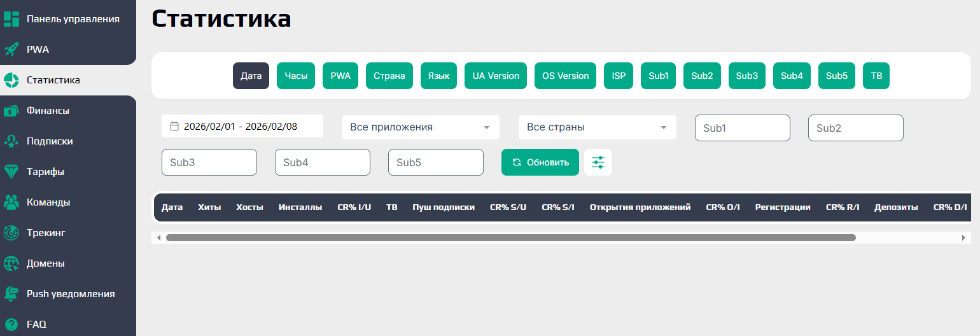Click the rocket icon beside PWA

[11, 50]
